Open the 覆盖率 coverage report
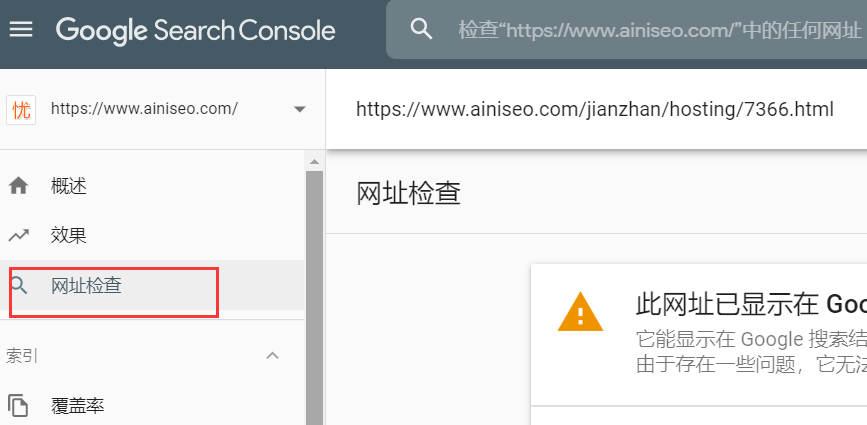867x425 pixels. point(77,406)
